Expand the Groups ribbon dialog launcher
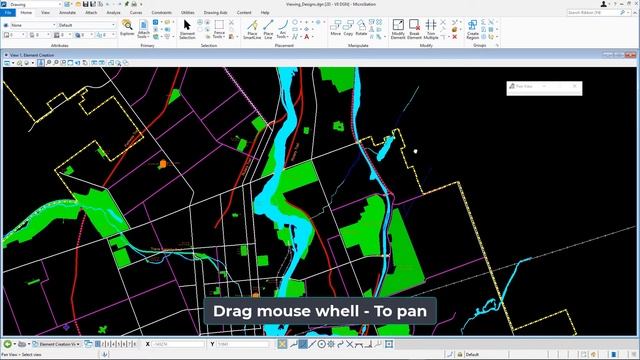Viewport: 640px width, 360px height. 497,45
